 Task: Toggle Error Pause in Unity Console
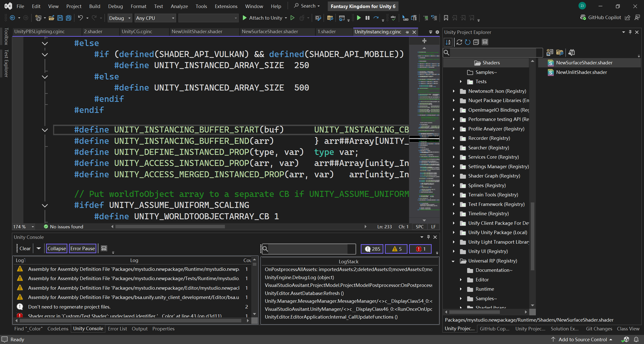(83, 249)
